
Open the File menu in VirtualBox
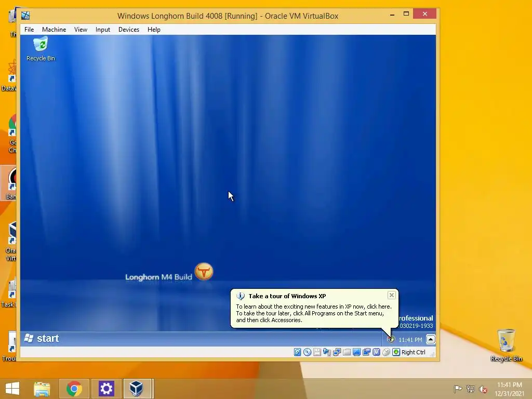coord(29,30)
